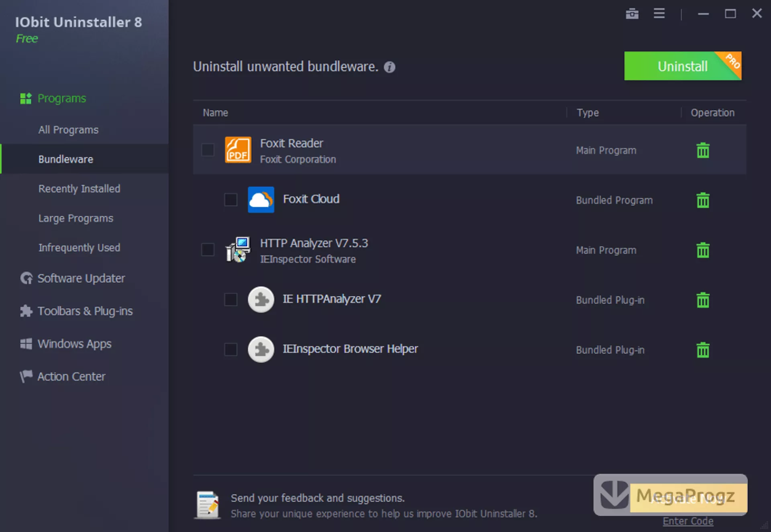The height and width of the screenshot is (532, 771).
Task: Click IEInspector Software publisher text
Action: click(308, 259)
